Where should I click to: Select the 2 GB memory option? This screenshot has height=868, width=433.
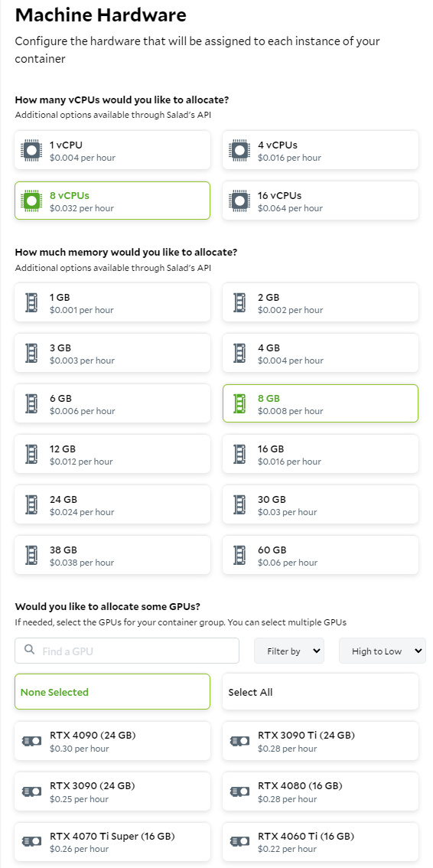321,302
